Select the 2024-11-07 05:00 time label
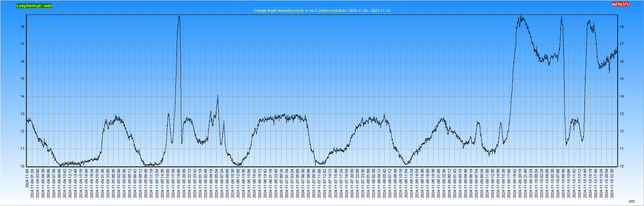 tap(298, 183)
